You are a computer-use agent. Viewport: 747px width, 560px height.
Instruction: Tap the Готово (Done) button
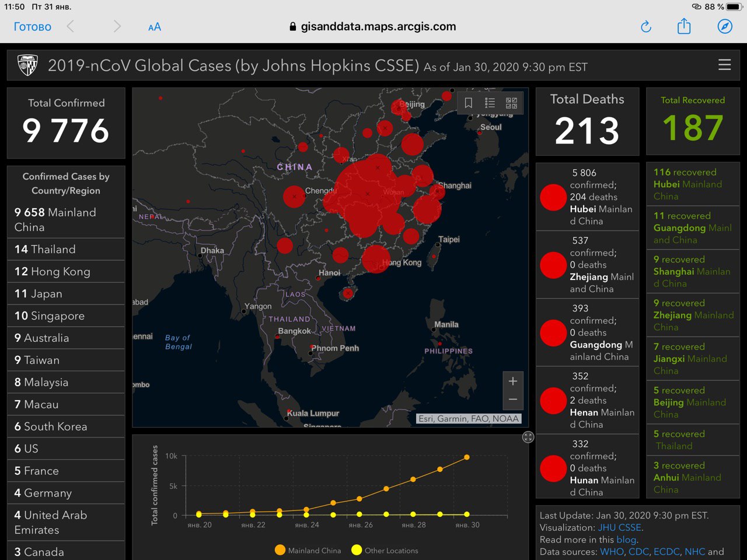click(x=33, y=27)
